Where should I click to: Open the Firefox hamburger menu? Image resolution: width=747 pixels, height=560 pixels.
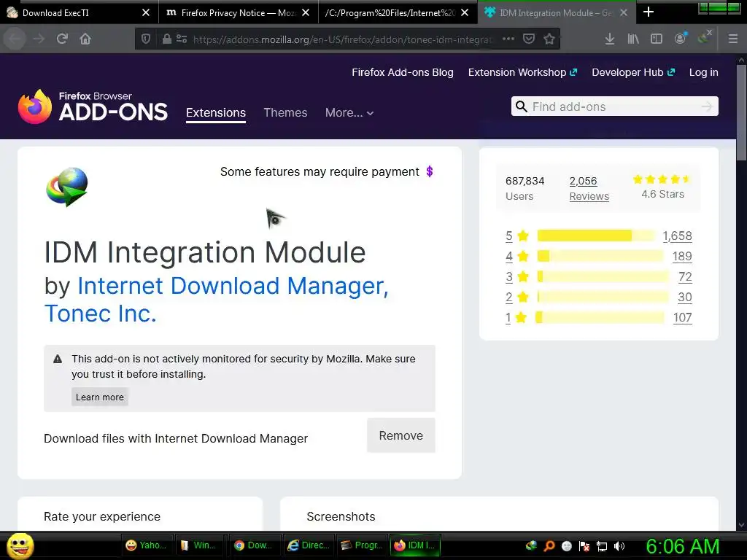(x=733, y=39)
